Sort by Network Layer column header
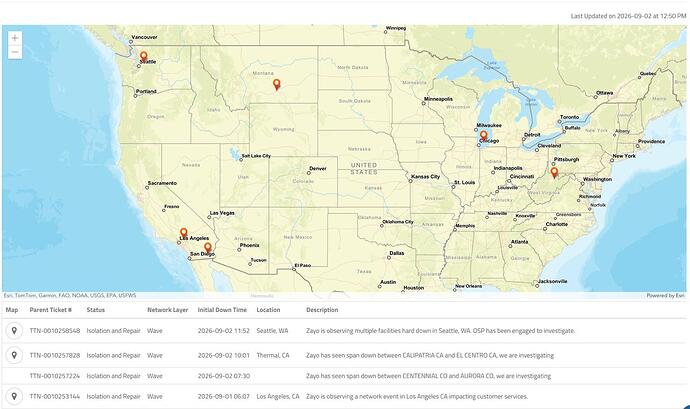 168,310
